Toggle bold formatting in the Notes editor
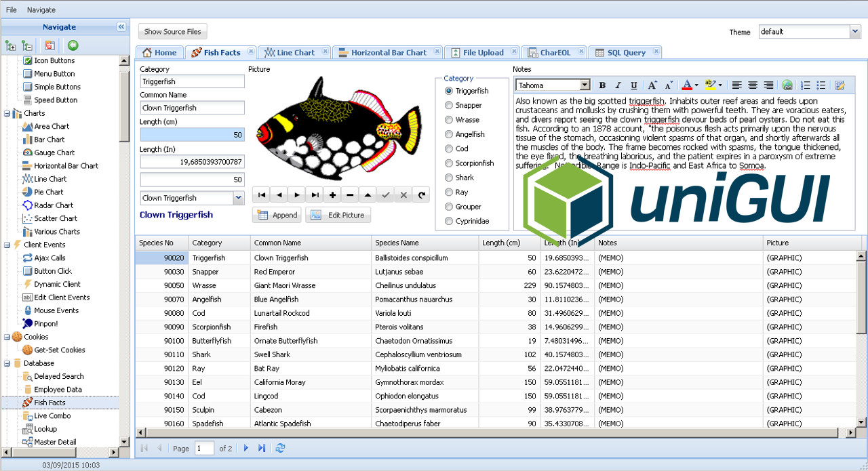This screenshot has height=471, width=868. coord(602,85)
